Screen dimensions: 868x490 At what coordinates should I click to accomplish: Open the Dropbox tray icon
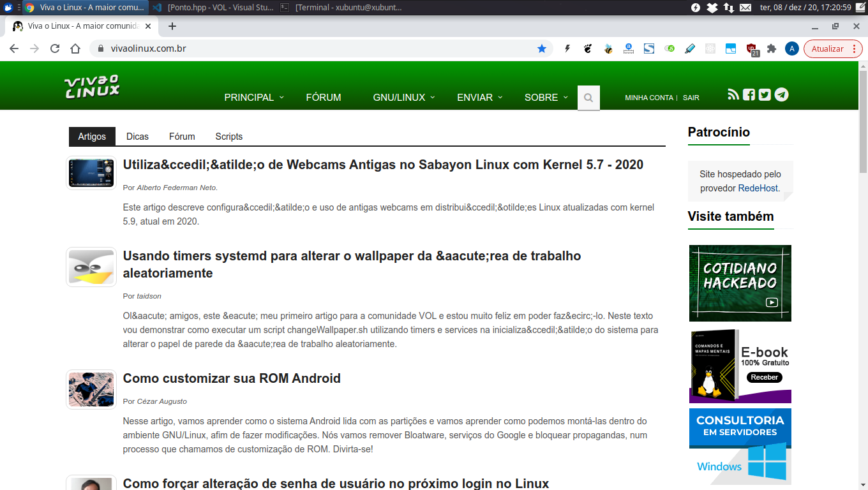coord(712,8)
